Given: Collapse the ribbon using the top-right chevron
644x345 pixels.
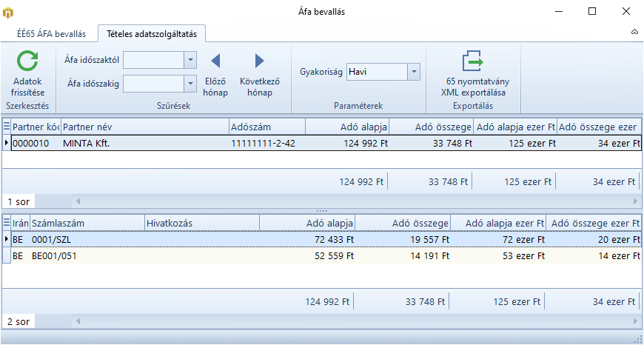Looking at the screenshot, I should click(x=634, y=33).
